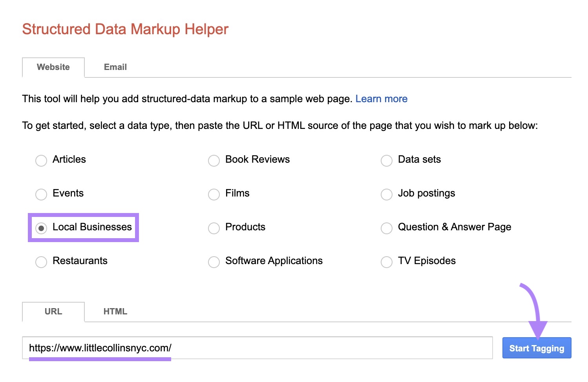Switch to the Email tab

click(115, 67)
